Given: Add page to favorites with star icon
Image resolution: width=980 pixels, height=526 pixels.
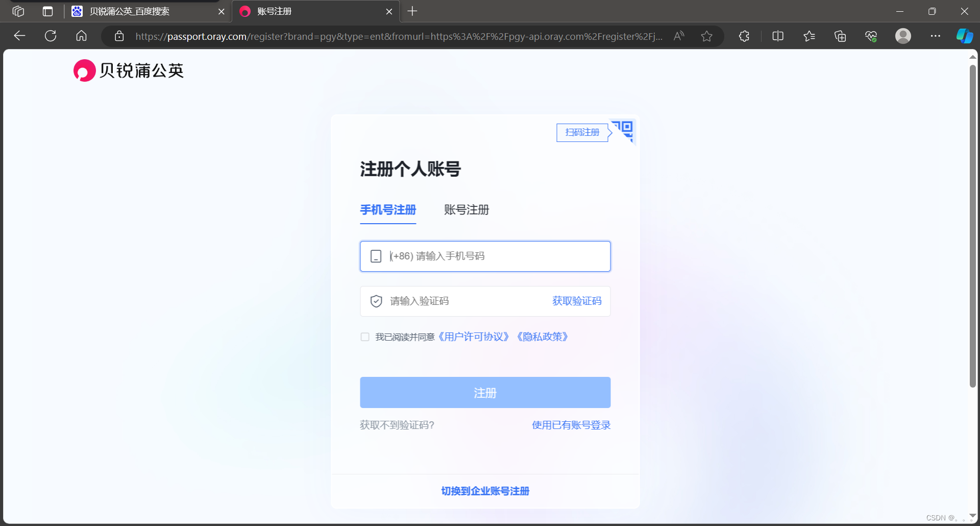Looking at the screenshot, I should click(707, 36).
